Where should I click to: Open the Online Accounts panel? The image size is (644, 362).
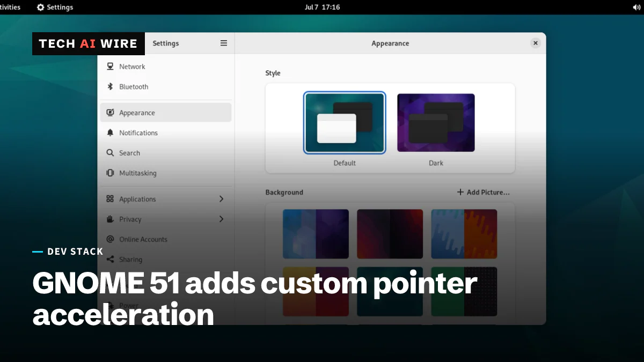[x=166, y=239]
